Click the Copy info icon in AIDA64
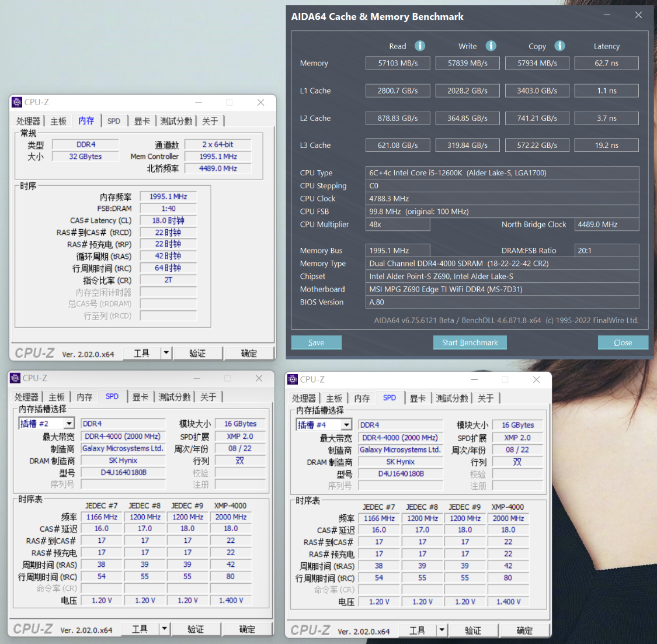The image size is (657, 644). (x=559, y=46)
